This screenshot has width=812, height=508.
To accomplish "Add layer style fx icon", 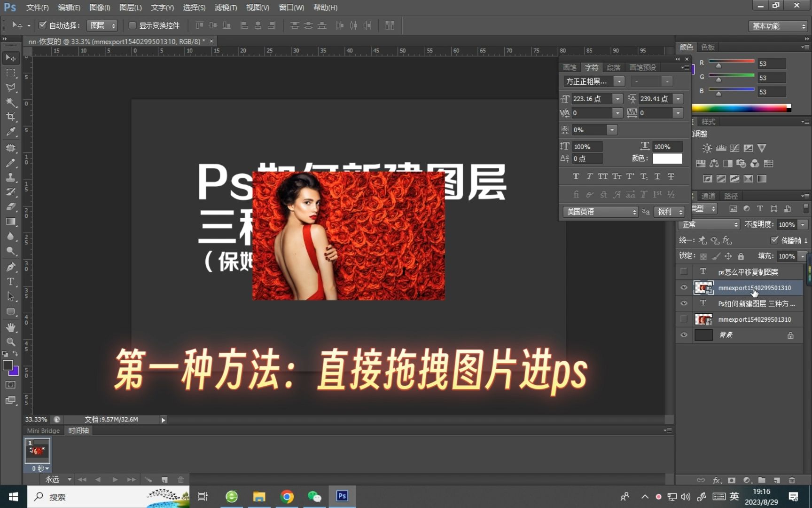I will [717, 480].
